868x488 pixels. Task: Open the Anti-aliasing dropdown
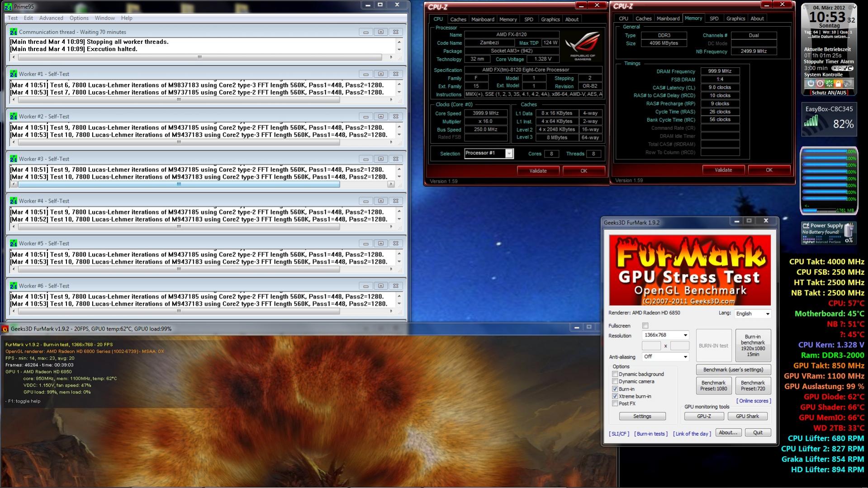[x=665, y=356]
